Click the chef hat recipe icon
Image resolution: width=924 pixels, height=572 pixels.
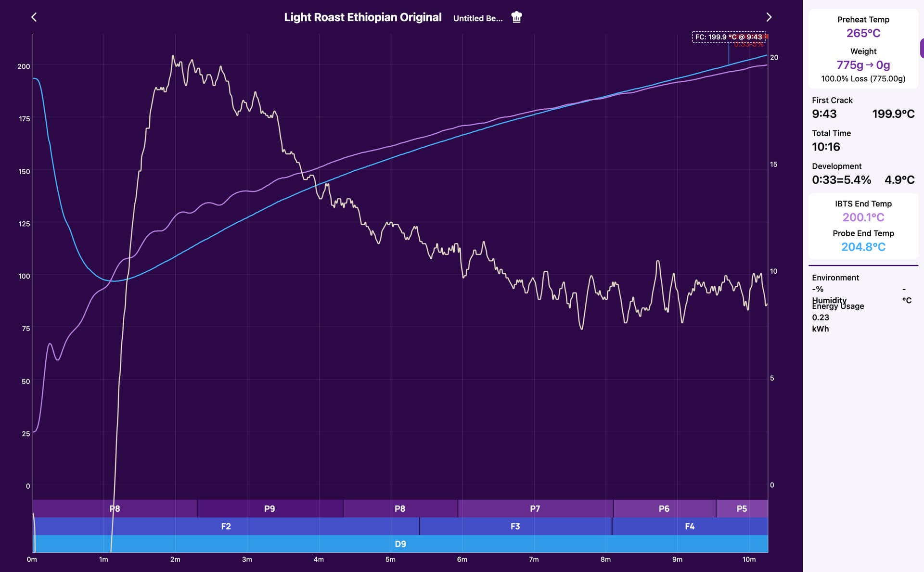pos(516,17)
